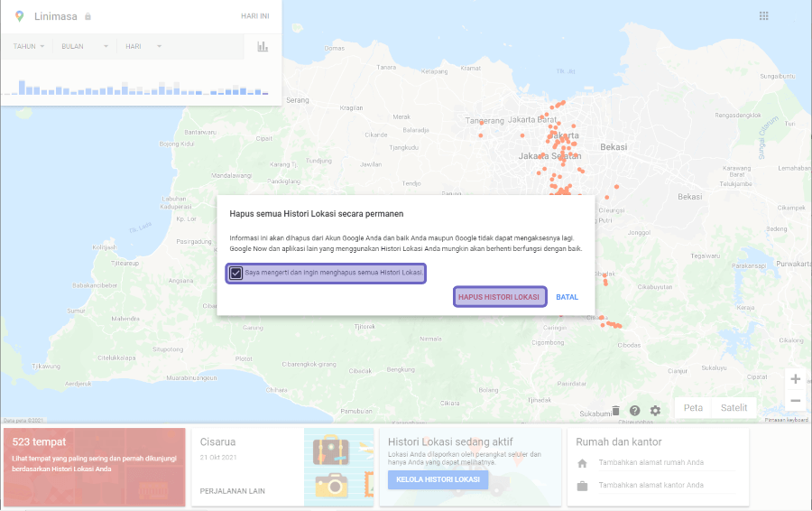
Task: Click Tambahkan alamat rumah Anda
Action: click(x=651, y=462)
